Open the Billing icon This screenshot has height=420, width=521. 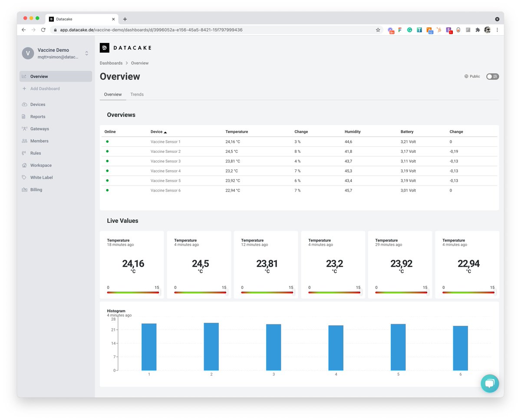[24, 190]
